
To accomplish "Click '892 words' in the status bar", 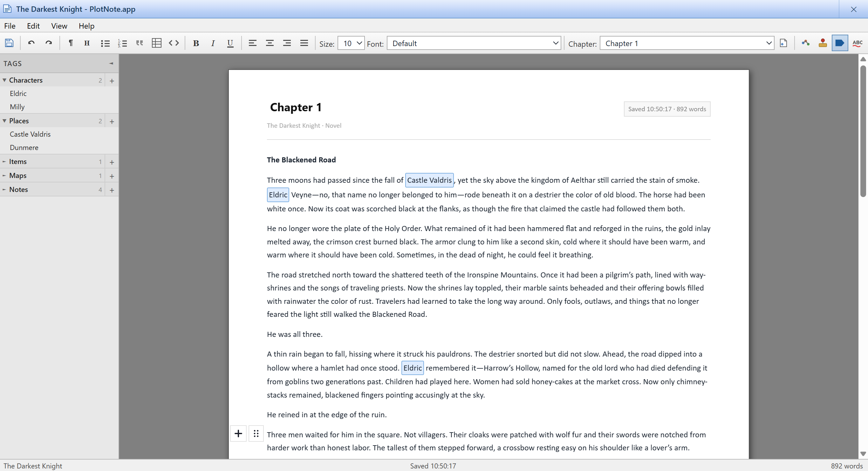I will coord(847,466).
